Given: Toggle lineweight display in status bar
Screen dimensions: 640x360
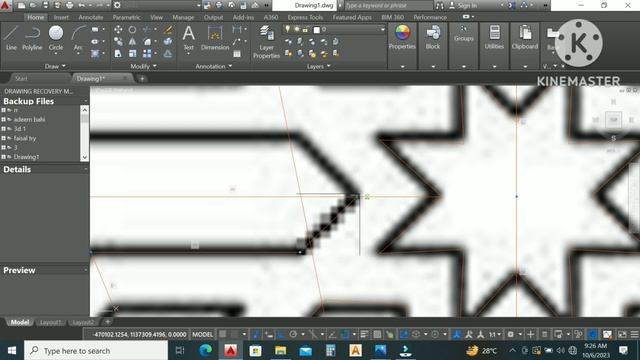Looking at the screenshot, I should (364, 334).
